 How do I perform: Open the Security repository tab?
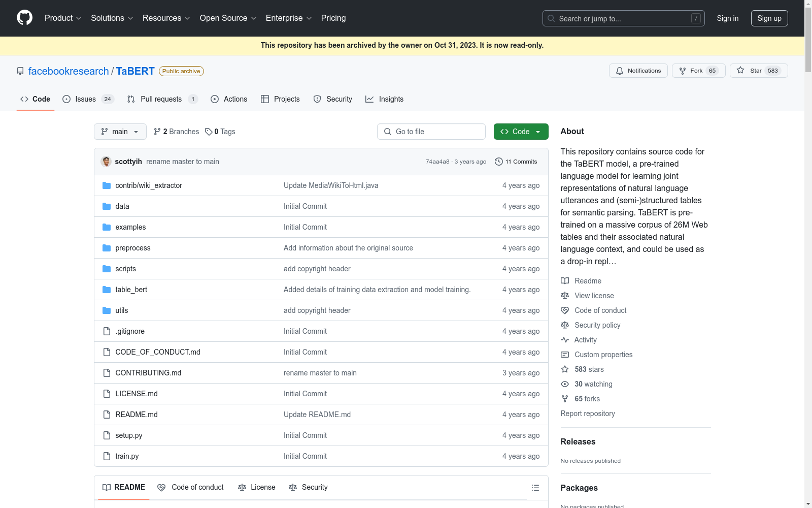tap(333, 99)
